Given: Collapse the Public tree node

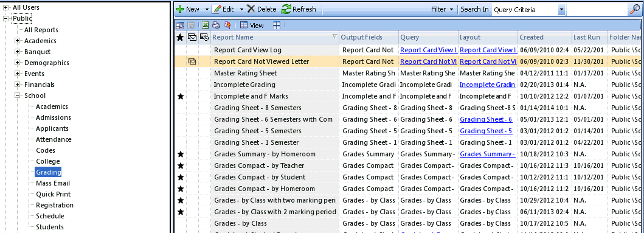Looking at the screenshot, I should (x=5, y=18).
